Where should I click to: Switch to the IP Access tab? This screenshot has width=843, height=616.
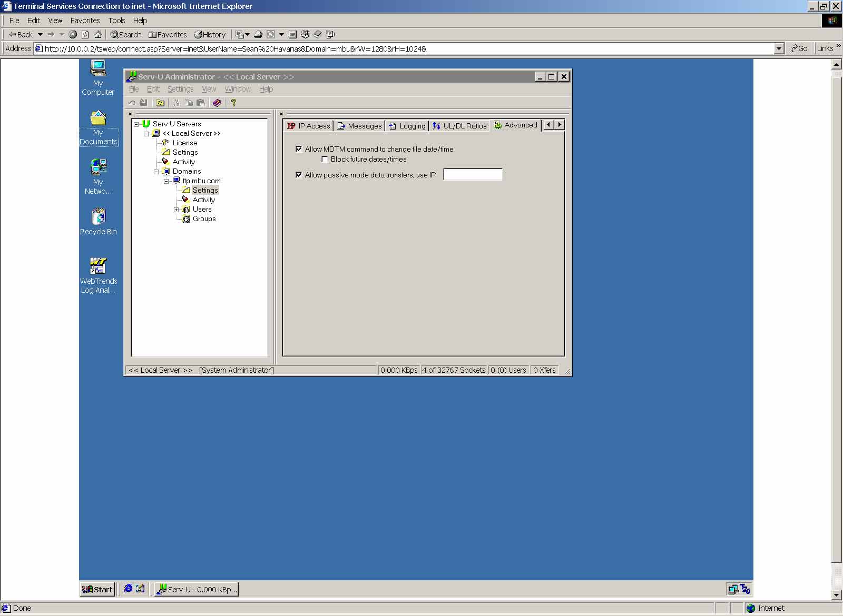(x=309, y=126)
